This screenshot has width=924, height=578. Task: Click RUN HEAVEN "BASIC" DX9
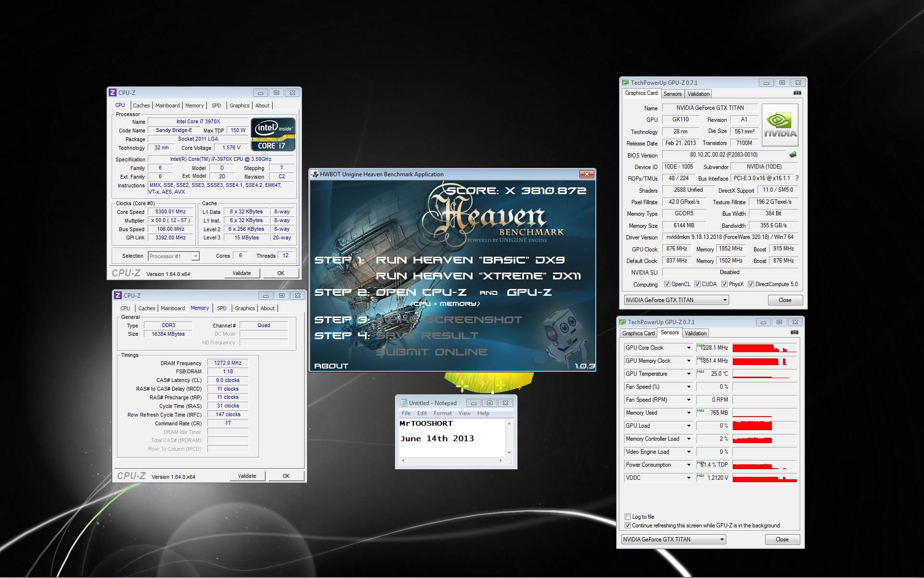tap(470, 260)
